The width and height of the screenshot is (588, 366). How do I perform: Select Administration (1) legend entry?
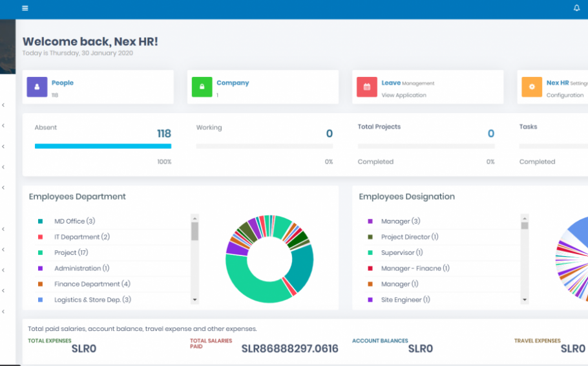click(82, 268)
